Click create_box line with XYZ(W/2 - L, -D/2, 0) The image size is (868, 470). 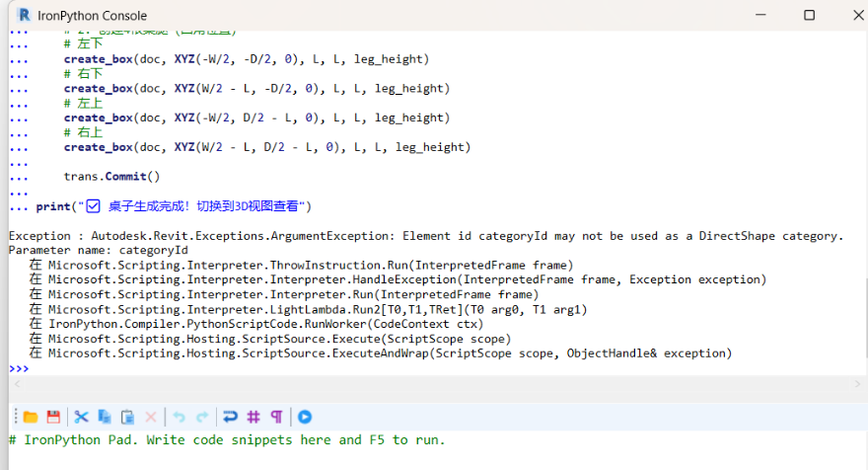(x=256, y=88)
